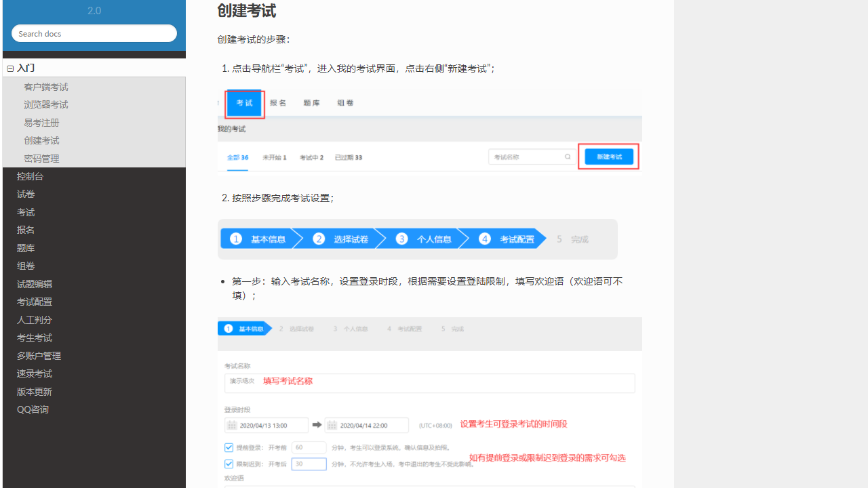Switch to the 题库 tab in the nav bar
This screenshot has height=488, width=868.
tap(311, 103)
